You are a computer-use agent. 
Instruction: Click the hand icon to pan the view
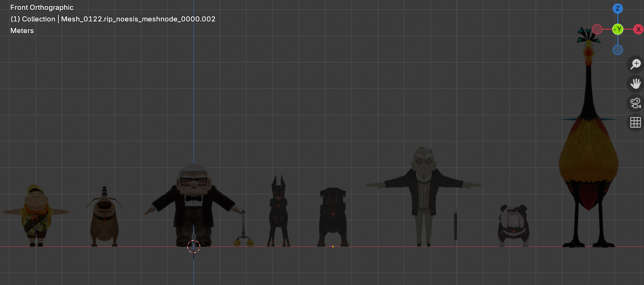(635, 83)
